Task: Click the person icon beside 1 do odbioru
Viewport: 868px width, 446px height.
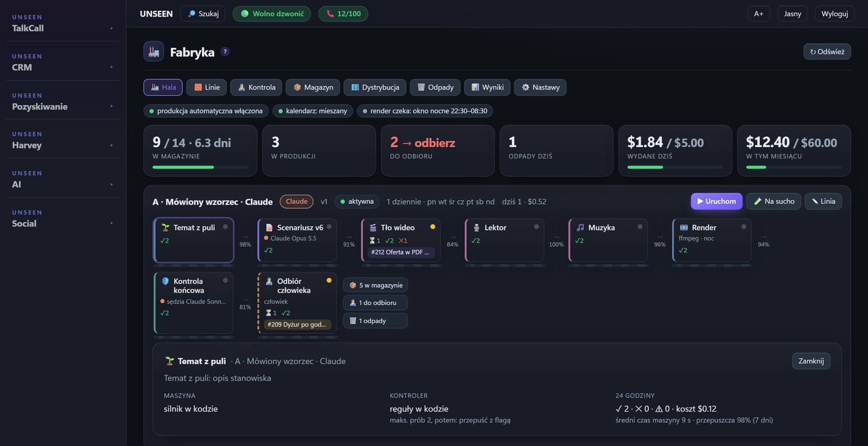Action: pos(353,303)
